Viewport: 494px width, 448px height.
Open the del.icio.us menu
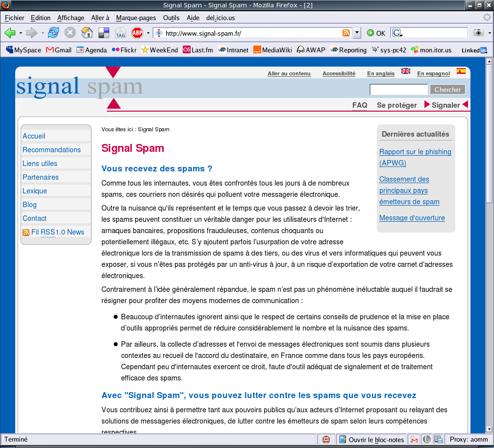pos(221,18)
